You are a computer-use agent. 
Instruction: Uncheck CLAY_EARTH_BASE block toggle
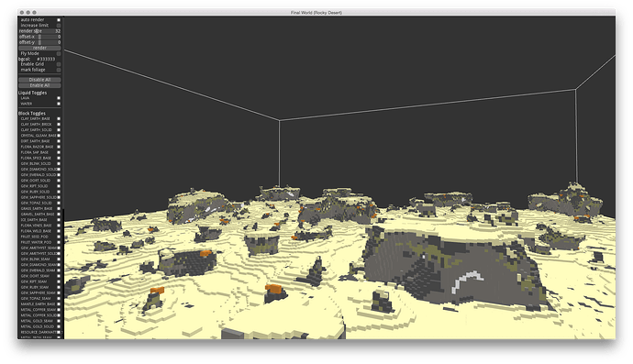(59, 119)
